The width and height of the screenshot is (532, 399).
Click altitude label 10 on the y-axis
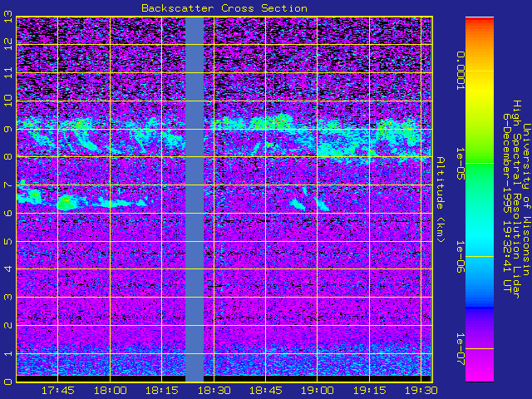point(7,101)
